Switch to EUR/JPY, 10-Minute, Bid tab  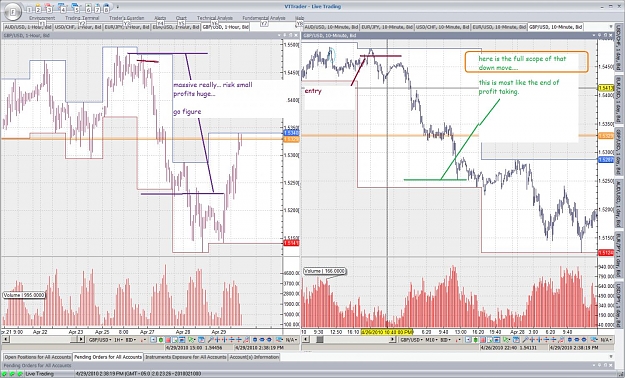coord(387,27)
